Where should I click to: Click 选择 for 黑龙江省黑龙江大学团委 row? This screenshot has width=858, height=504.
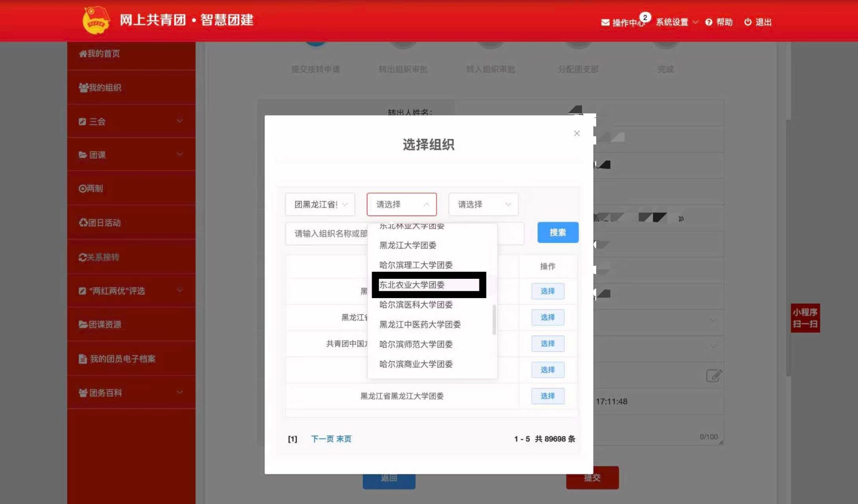(x=548, y=396)
